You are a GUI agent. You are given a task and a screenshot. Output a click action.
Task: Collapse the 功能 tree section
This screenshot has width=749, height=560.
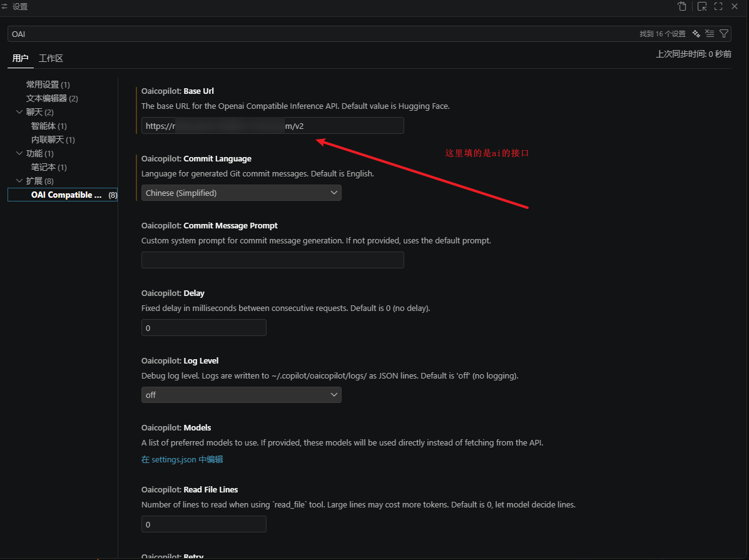point(19,153)
